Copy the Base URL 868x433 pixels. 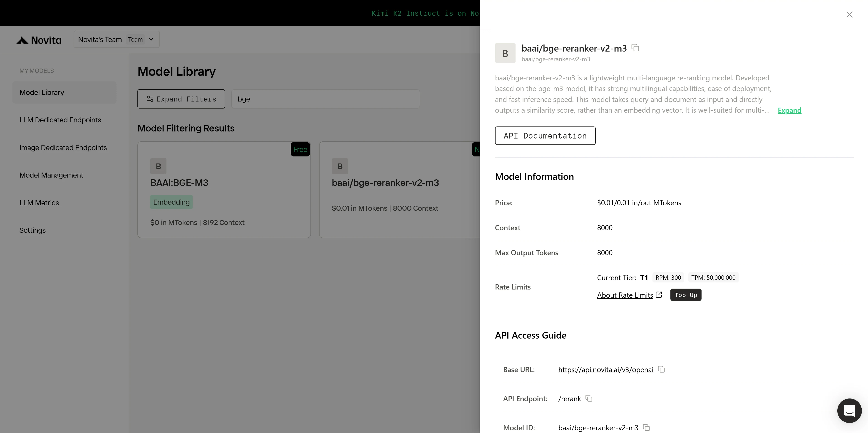pyautogui.click(x=661, y=369)
